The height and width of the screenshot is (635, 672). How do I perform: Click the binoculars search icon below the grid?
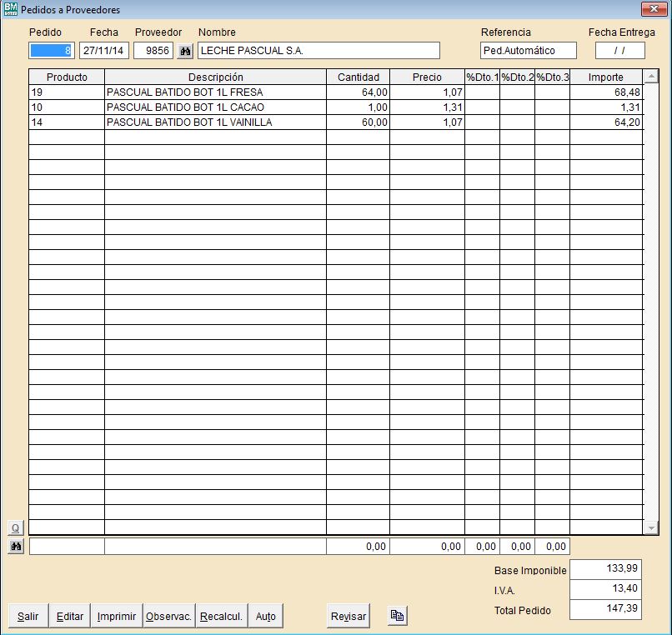[16, 547]
